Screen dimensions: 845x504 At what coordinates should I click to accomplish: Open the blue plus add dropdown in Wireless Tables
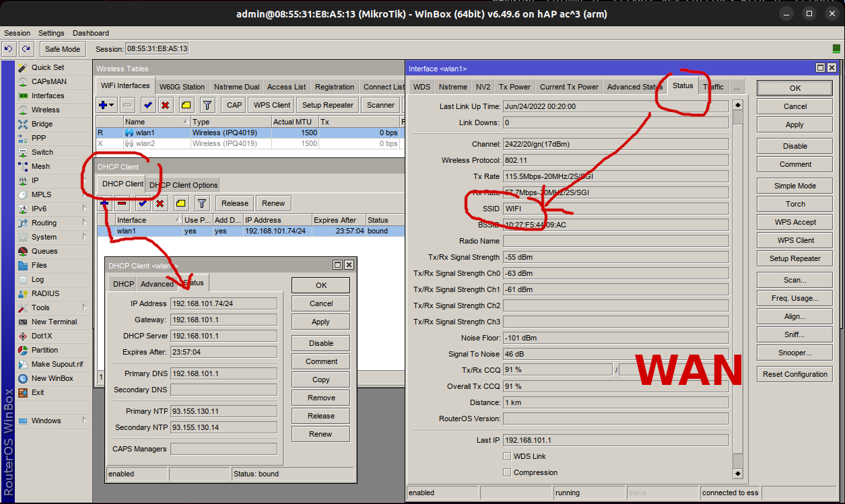click(x=106, y=105)
